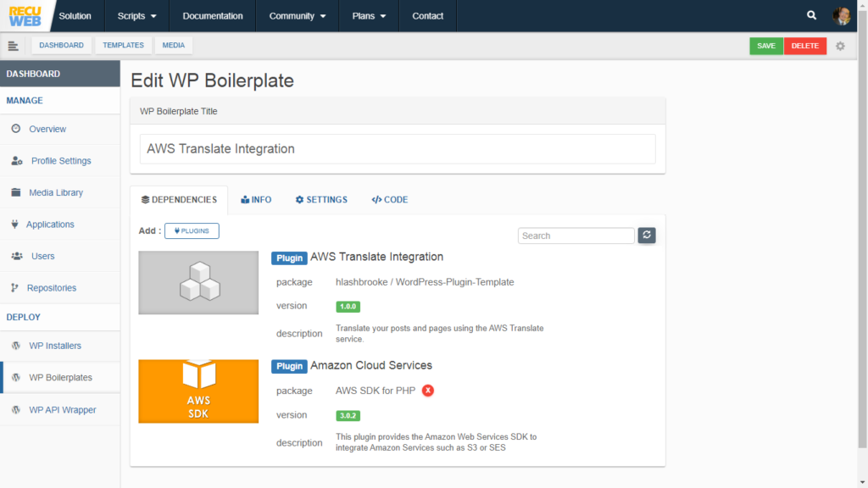Save the WP Boilerplate
Image resolution: width=868 pixels, height=488 pixels.
point(766,46)
